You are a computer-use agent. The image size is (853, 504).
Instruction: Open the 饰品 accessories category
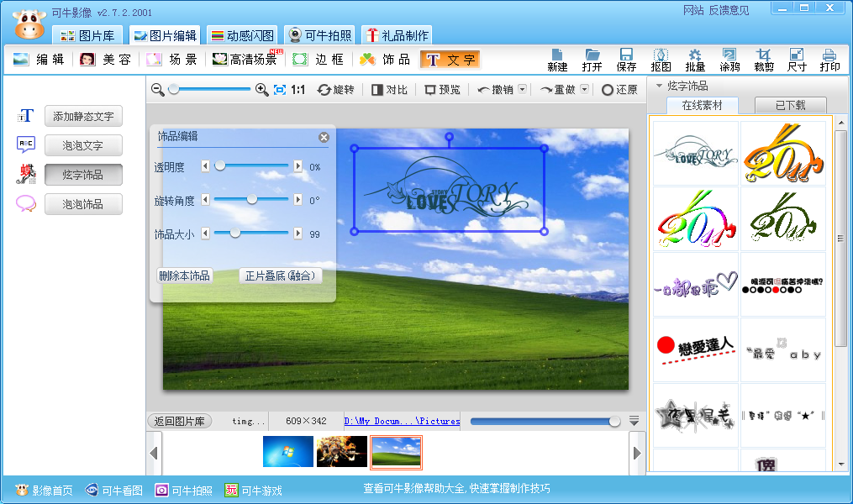384,60
